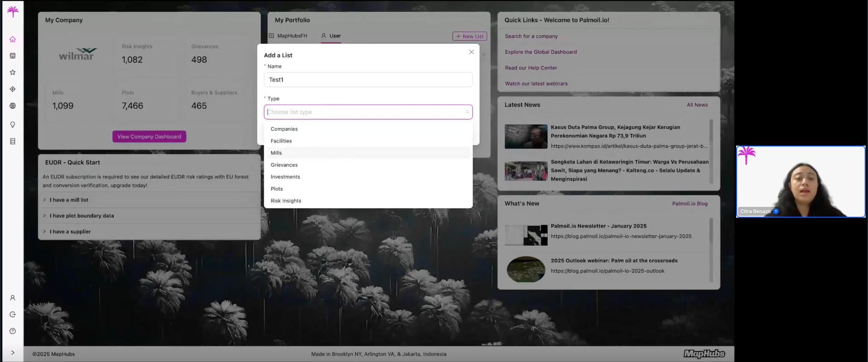The image size is (868, 362).
Task: Open Watch our latest webinars link
Action: (536, 84)
